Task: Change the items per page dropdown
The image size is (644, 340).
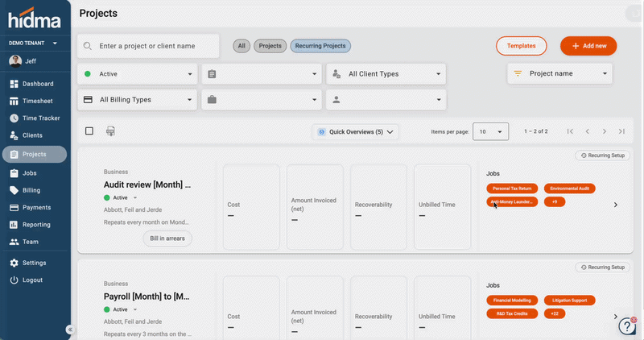Action: (x=490, y=131)
